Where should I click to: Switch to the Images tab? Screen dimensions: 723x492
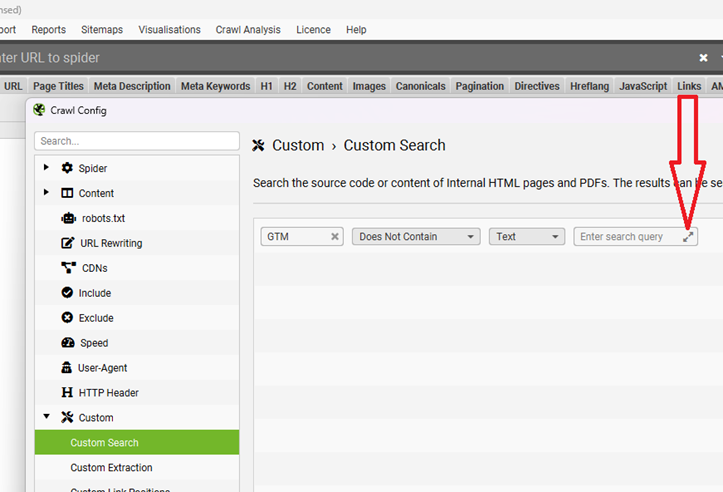pyautogui.click(x=369, y=86)
